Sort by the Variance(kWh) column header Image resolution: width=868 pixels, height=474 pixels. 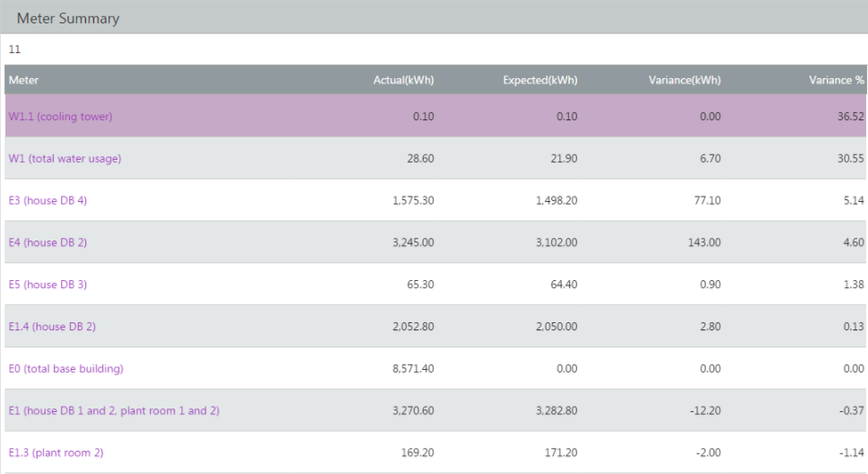tap(685, 80)
